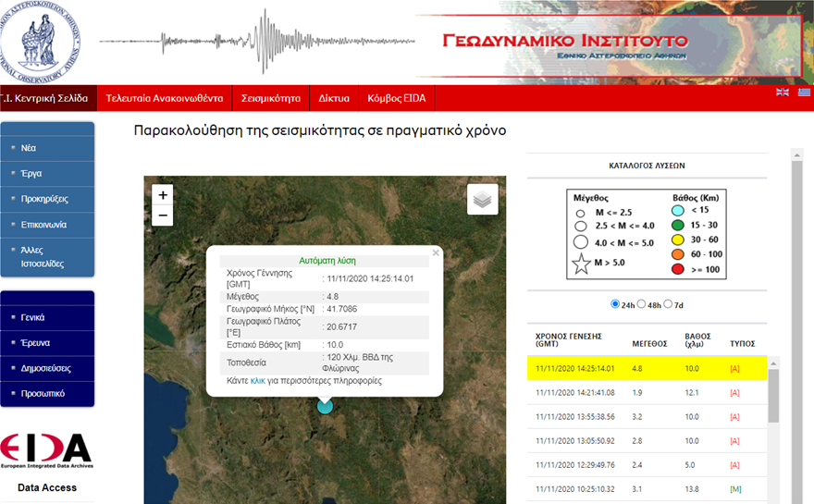Open the map layers control

coord(482,199)
